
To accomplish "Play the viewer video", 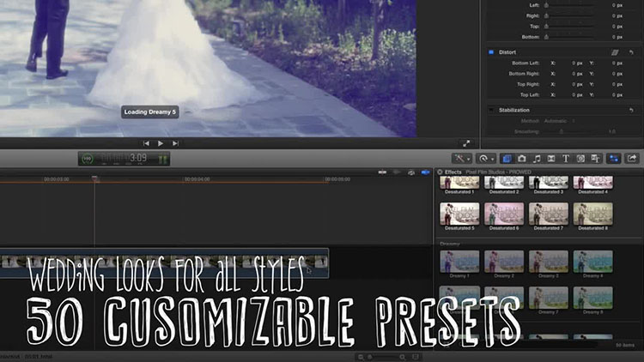I will pos(161,143).
